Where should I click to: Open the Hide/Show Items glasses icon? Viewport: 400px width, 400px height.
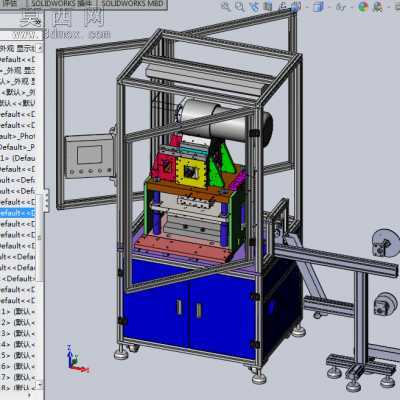pyautogui.click(x=341, y=7)
